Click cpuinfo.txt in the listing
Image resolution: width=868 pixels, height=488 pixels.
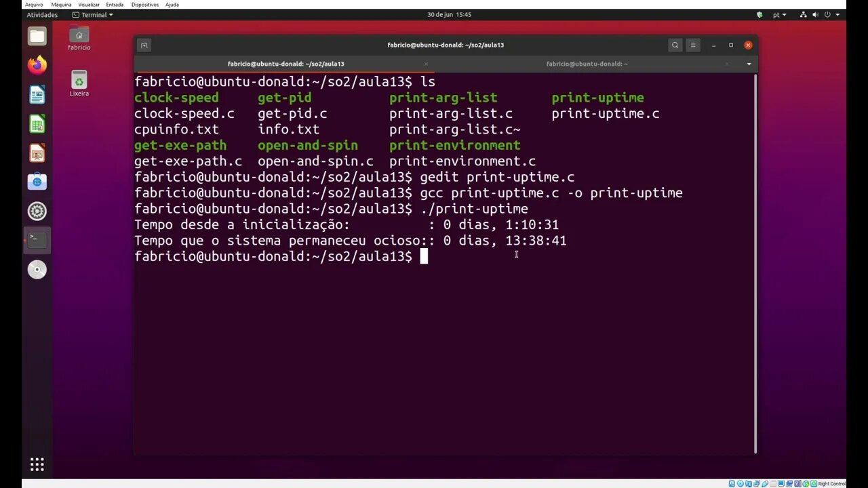coord(176,129)
